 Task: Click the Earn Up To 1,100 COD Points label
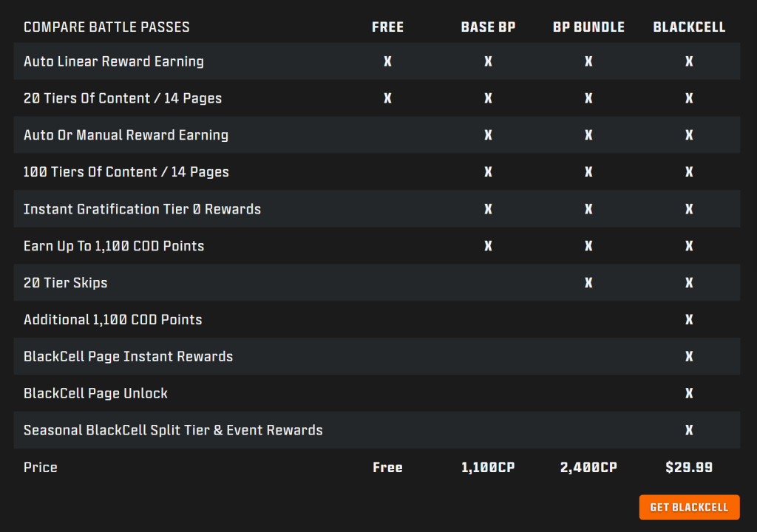[114, 246]
